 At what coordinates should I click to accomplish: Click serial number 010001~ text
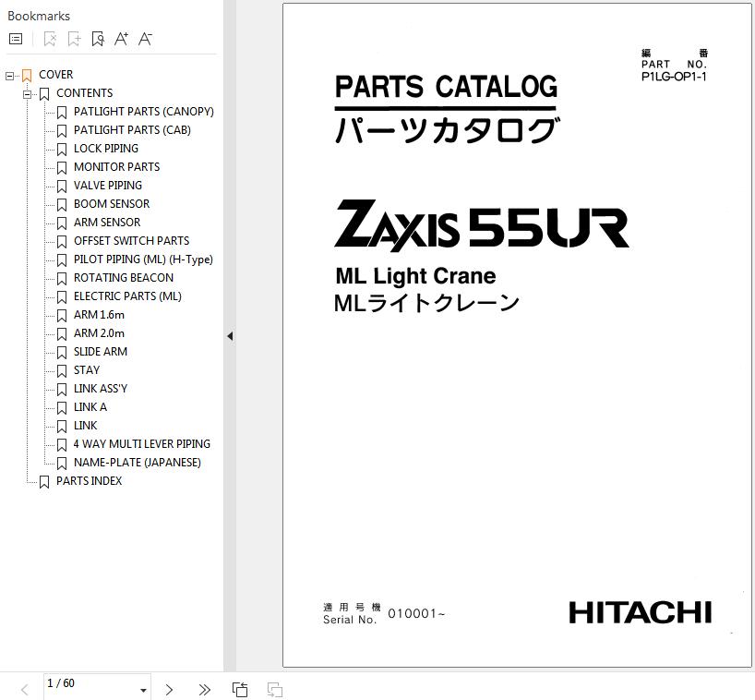416,613
